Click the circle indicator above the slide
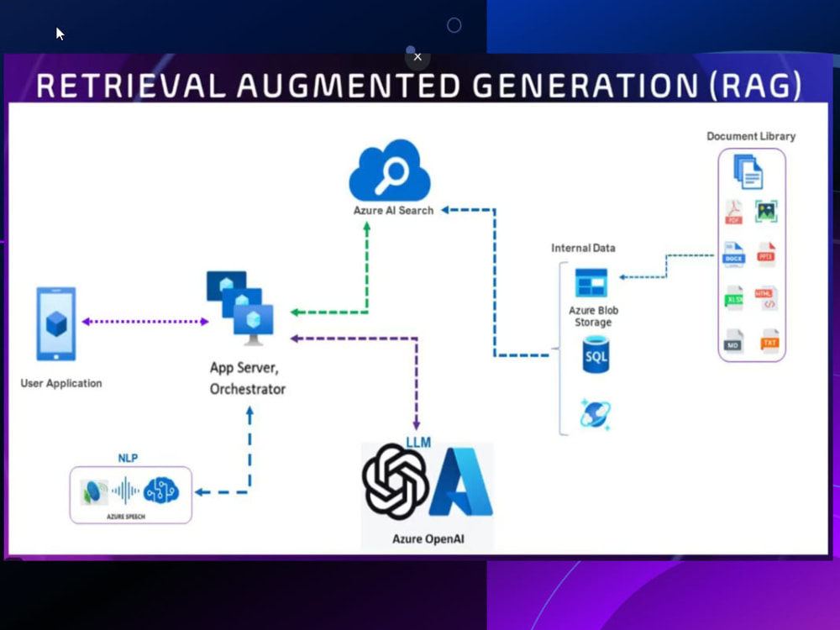 454,25
